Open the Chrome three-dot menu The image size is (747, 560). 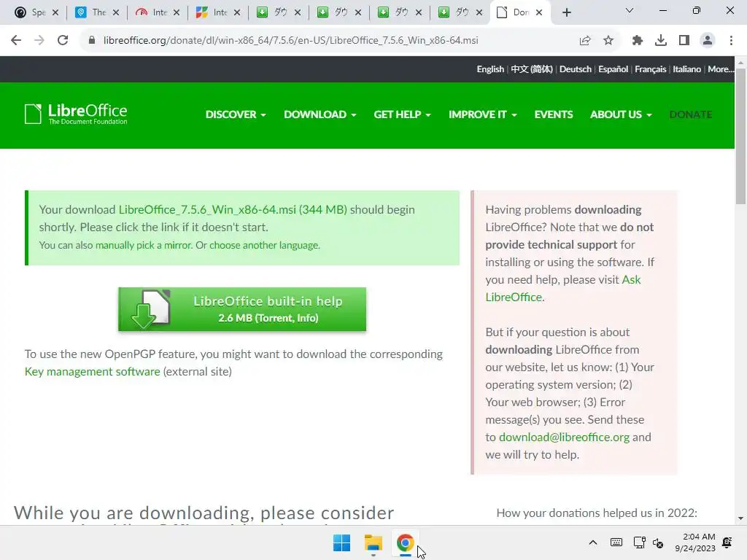(731, 41)
